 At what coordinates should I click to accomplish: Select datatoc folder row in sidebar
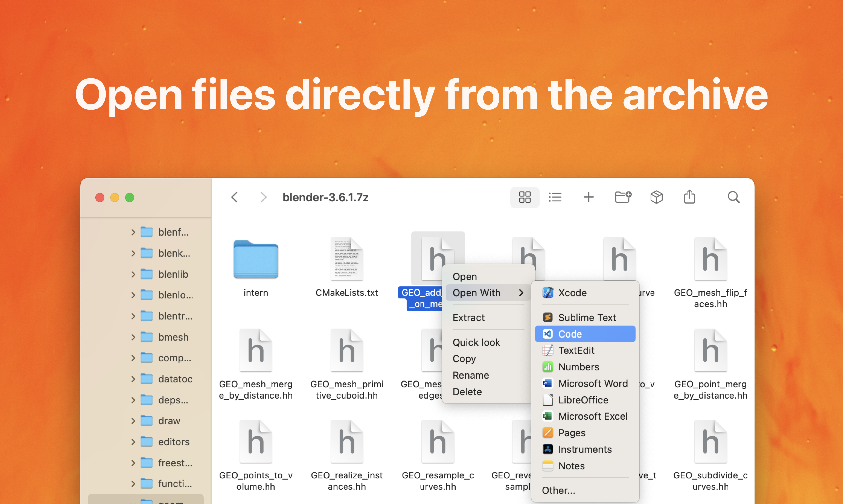146,379
